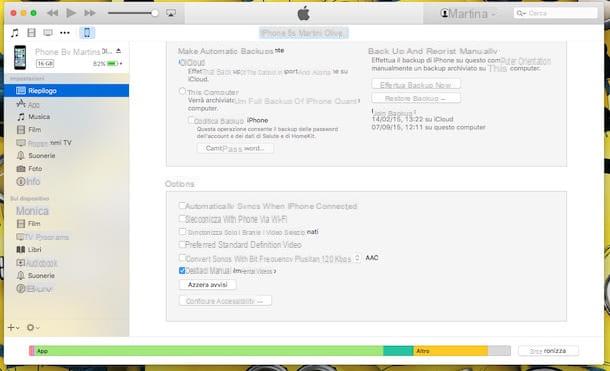Enable automatically sync when iPhone connected
The height and width of the screenshot is (371, 610).
click(x=182, y=205)
